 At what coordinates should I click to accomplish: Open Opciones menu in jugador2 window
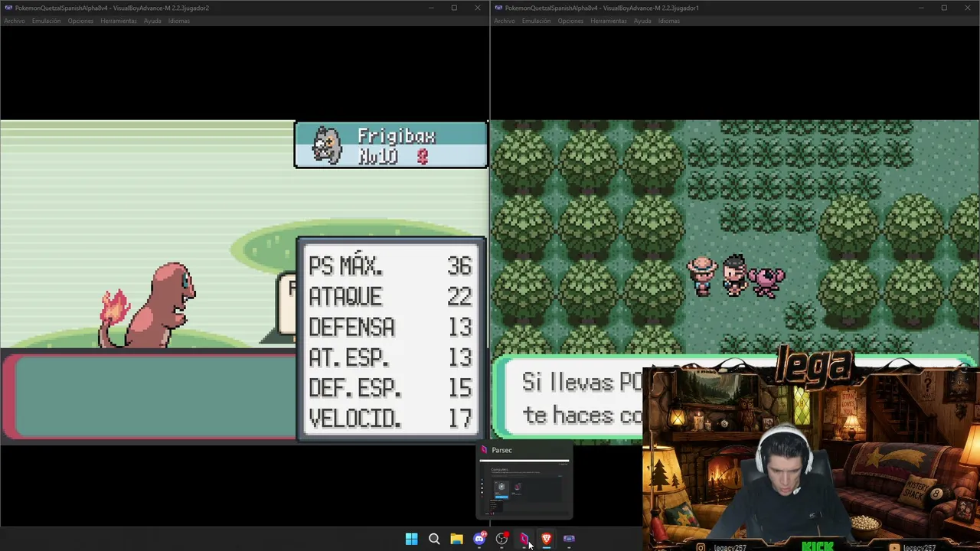tap(80, 21)
